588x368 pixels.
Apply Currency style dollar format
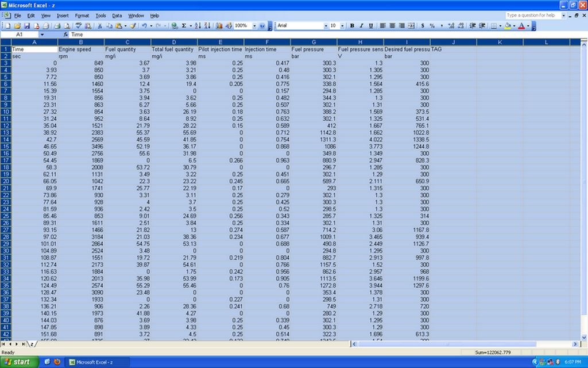point(423,25)
